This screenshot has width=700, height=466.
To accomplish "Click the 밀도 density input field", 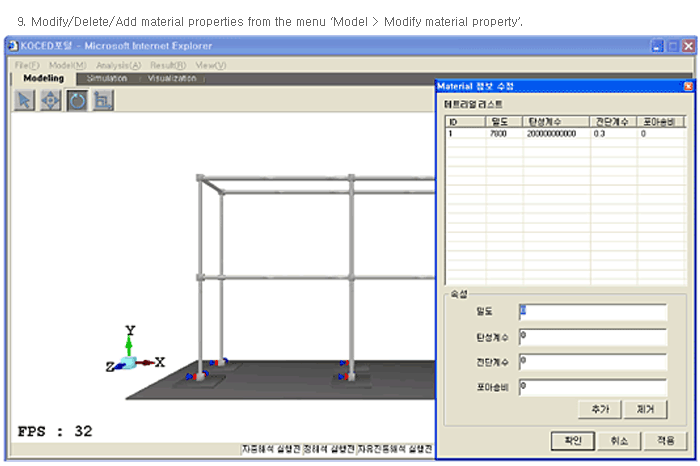I will tap(592, 312).
